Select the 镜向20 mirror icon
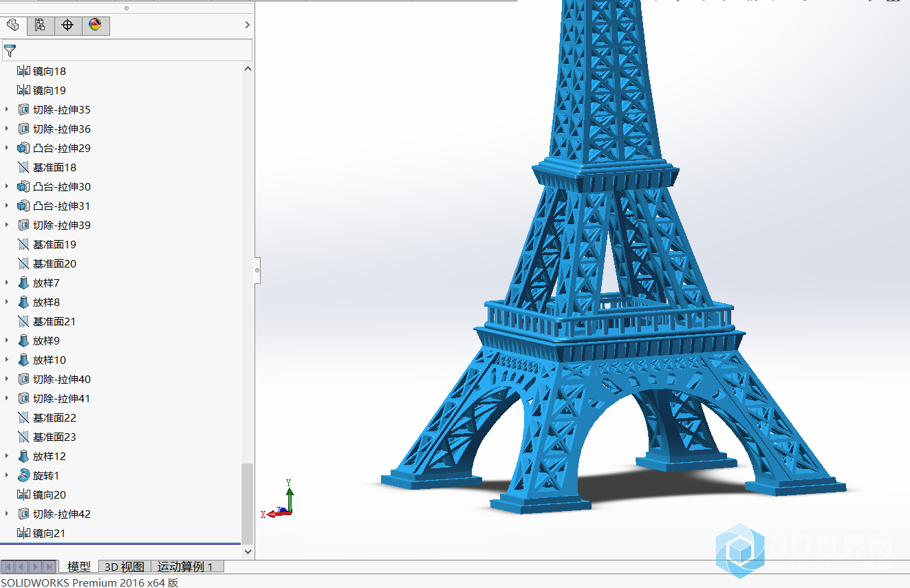The width and height of the screenshot is (910, 588). point(24,494)
